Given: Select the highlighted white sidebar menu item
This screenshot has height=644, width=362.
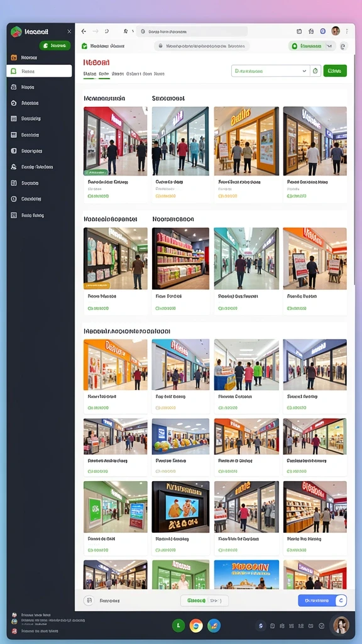Looking at the screenshot, I should coord(40,71).
